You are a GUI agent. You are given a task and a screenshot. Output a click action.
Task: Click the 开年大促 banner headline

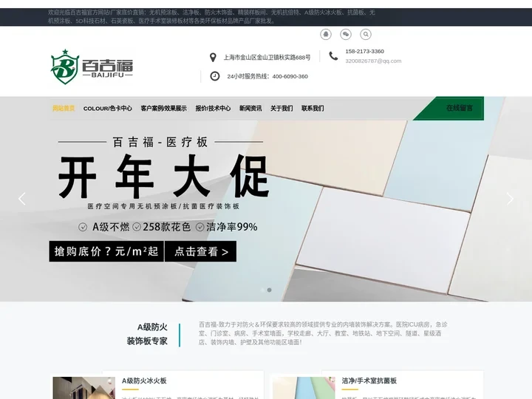(x=164, y=176)
